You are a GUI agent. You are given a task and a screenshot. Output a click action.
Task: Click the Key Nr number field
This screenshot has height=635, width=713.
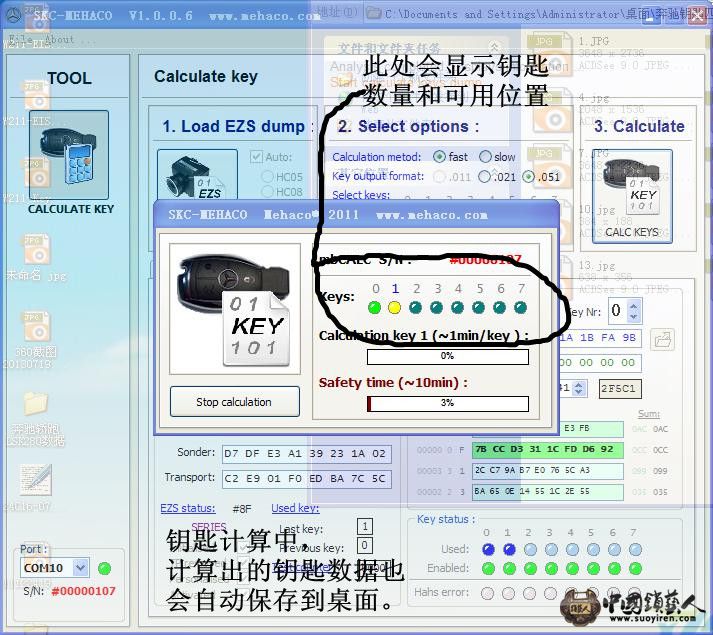tap(618, 311)
